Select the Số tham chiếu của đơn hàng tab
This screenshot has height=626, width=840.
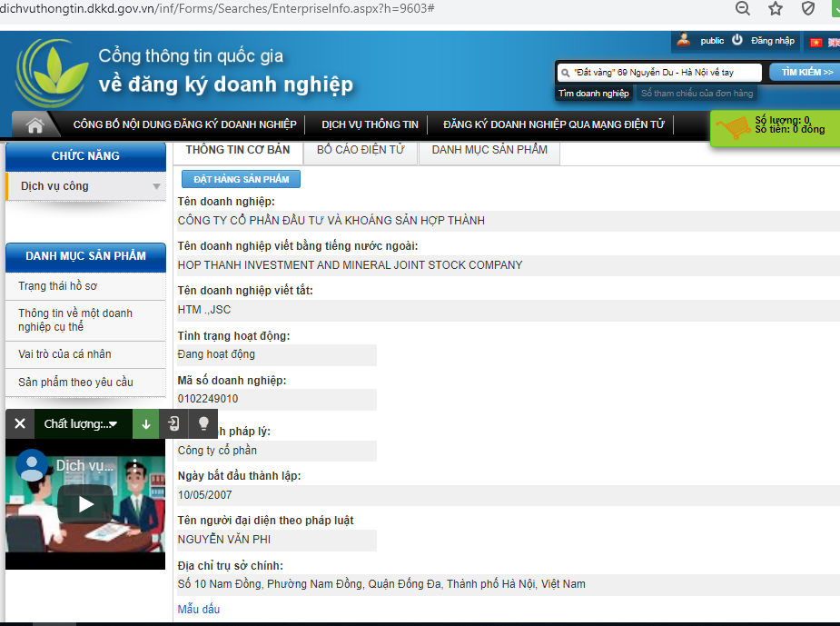click(697, 94)
